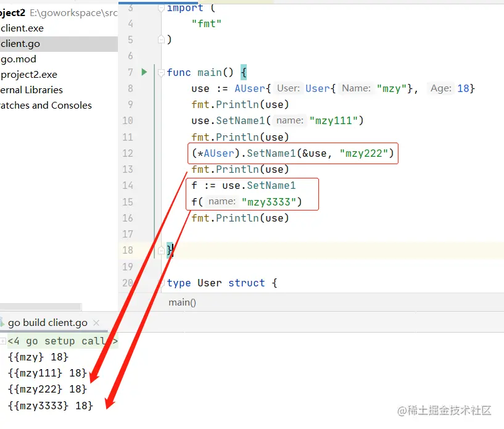Screen dimensions: 504x429
Task: Collapse the import block fold marker
Action: tap(162, 8)
